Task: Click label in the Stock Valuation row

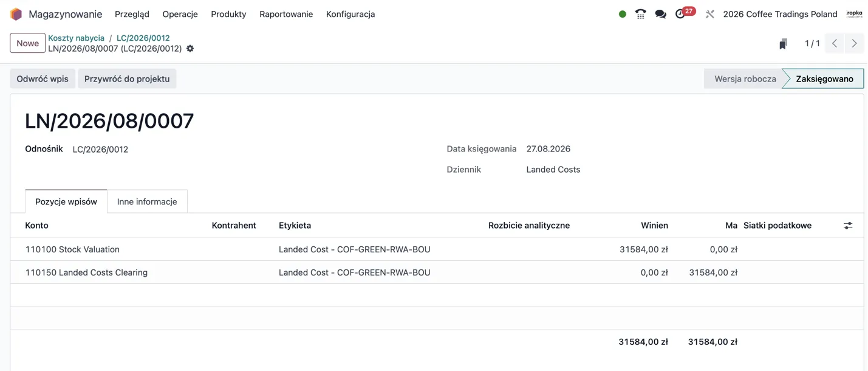Action: (354, 249)
